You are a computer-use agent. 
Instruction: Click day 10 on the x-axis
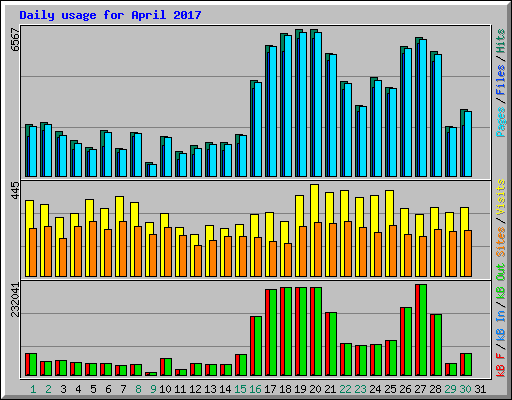pos(165,389)
